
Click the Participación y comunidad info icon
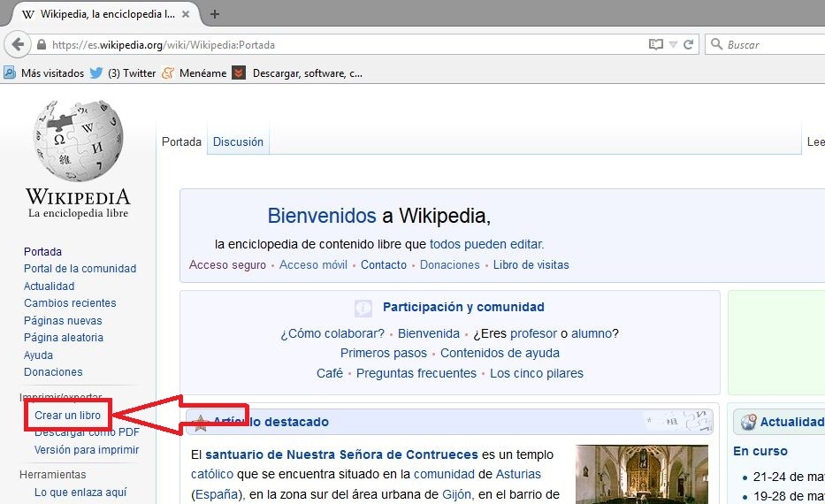tap(363, 308)
